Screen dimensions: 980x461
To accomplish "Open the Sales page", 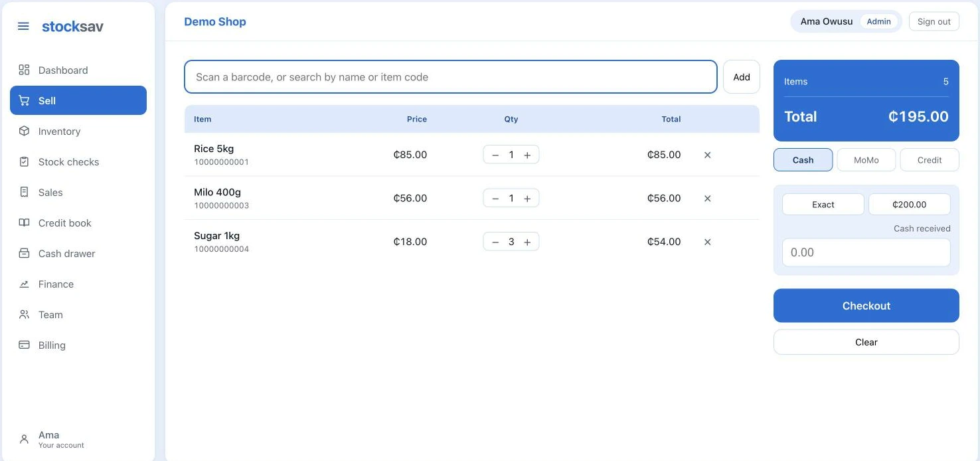I will (78, 192).
